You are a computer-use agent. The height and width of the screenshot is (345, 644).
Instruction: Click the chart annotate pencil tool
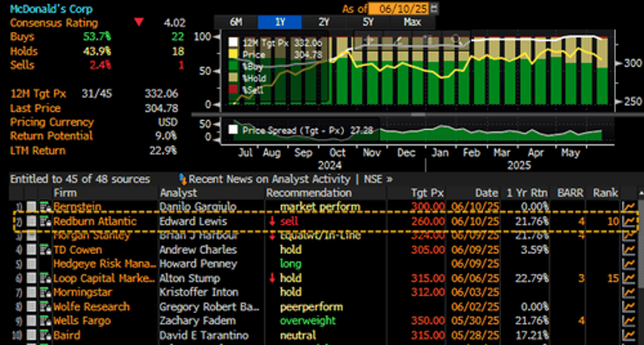399,40
